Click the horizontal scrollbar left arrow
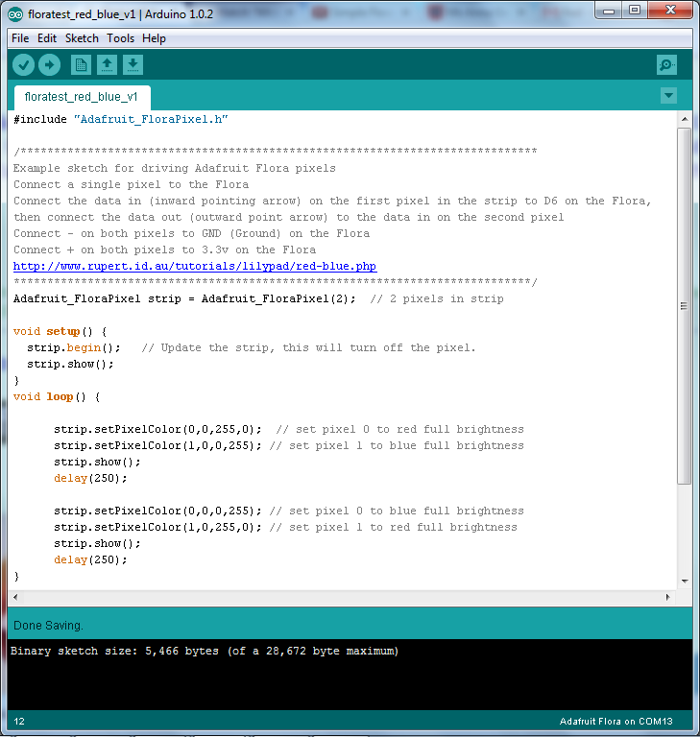 [15, 598]
